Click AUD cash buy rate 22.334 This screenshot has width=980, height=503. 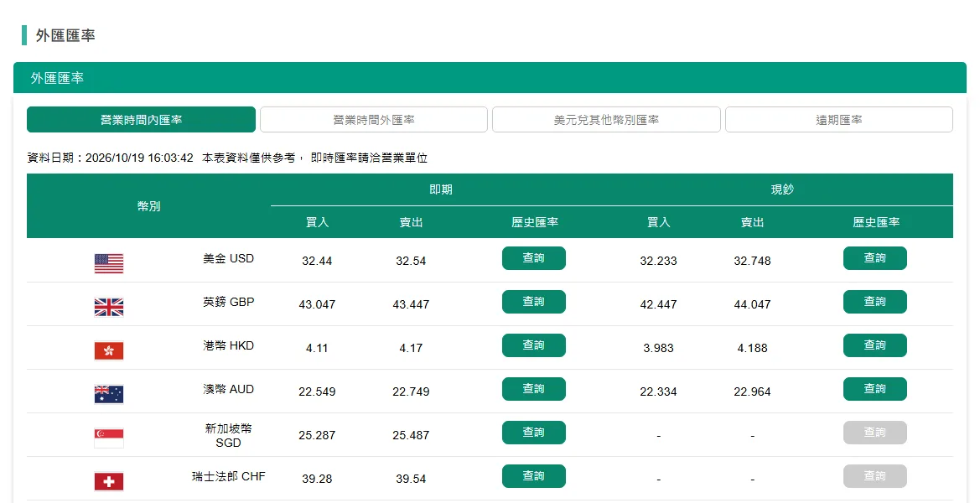[658, 392]
